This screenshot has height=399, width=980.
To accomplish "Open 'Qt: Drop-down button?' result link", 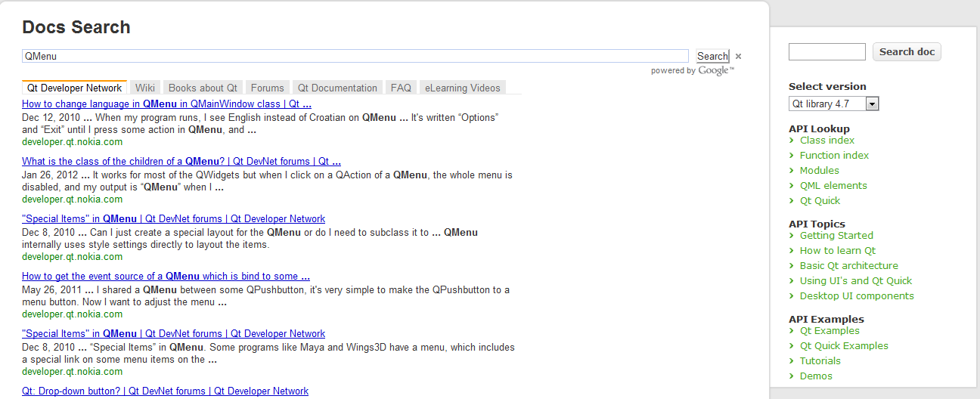I will pyautogui.click(x=165, y=391).
